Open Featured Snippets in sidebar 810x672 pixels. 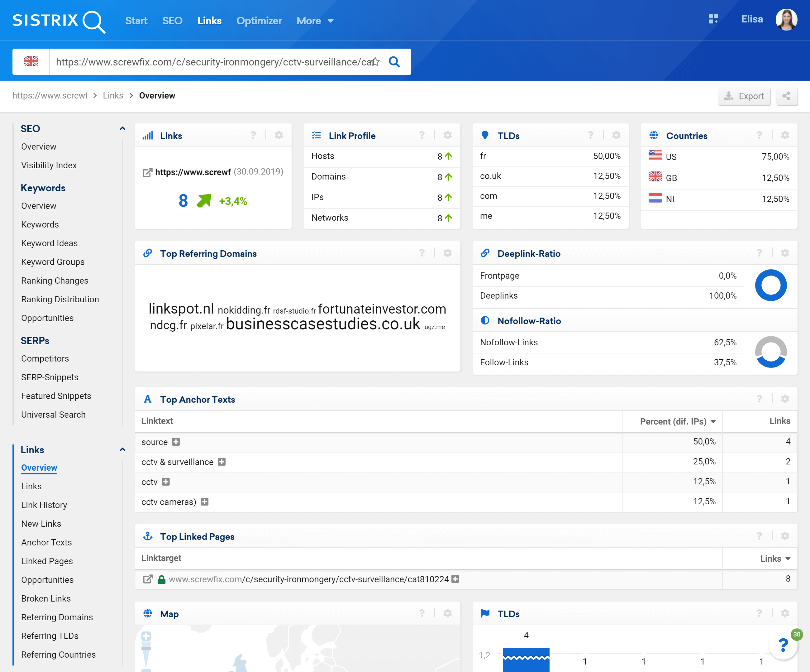pos(56,396)
